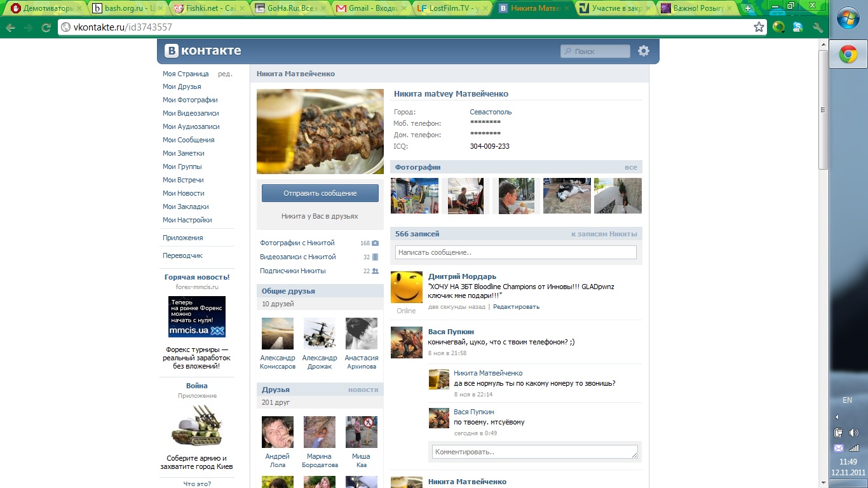Click 'все' in the Фотографии header
This screenshot has height=488, width=868.
pyautogui.click(x=631, y=167)
